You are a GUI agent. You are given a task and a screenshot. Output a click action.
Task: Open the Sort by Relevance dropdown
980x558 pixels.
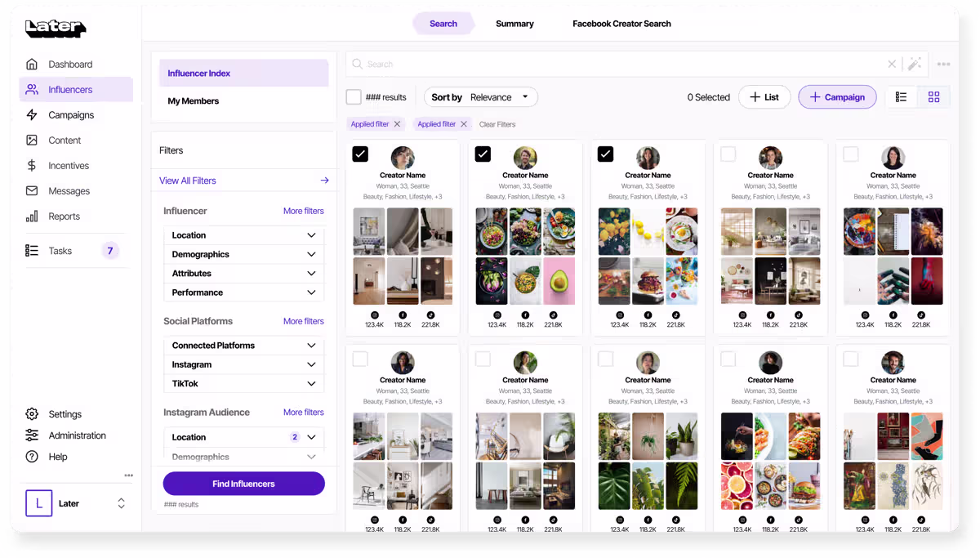click(480, 97)
